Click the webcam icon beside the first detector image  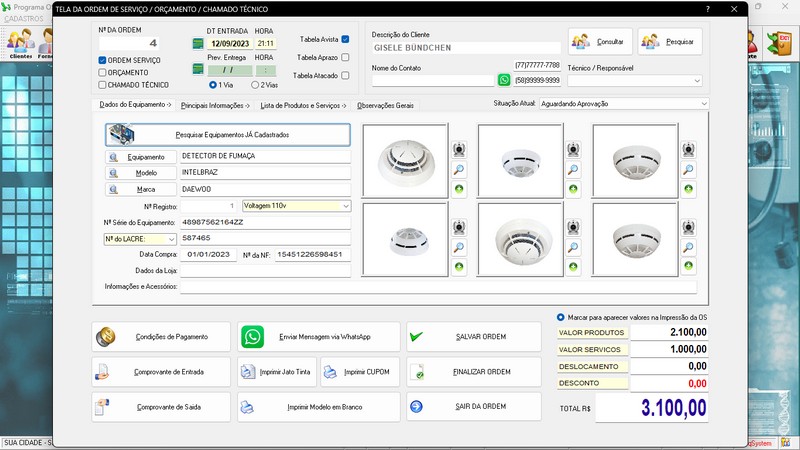point(459,150)
